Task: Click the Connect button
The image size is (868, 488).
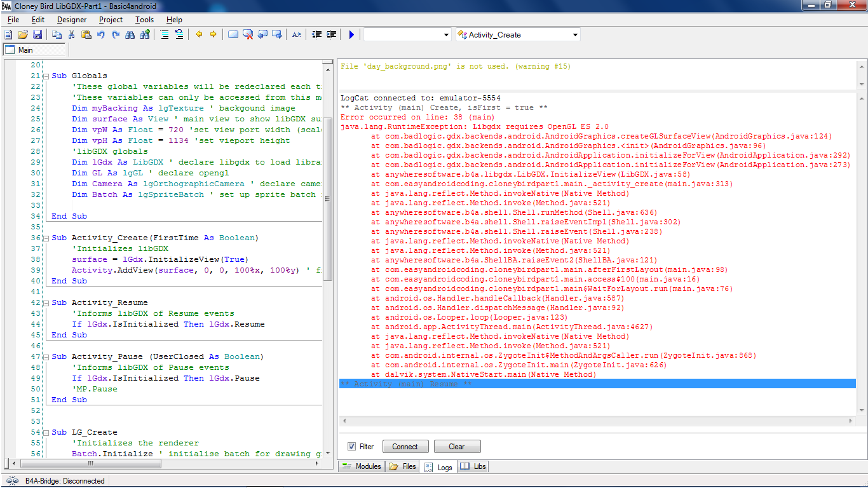Action: click(x=405, y=447)
